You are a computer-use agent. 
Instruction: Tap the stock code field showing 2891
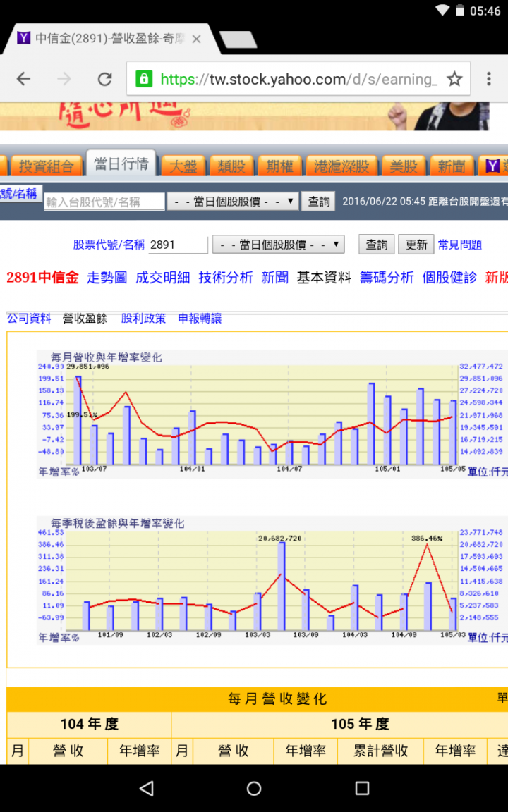pyautogui.click(x=178, y=245)
